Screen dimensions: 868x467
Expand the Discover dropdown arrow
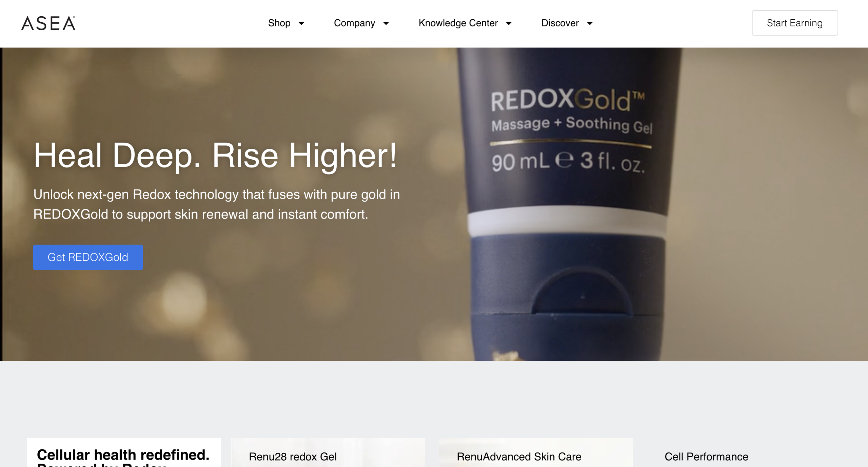[590, 23]
